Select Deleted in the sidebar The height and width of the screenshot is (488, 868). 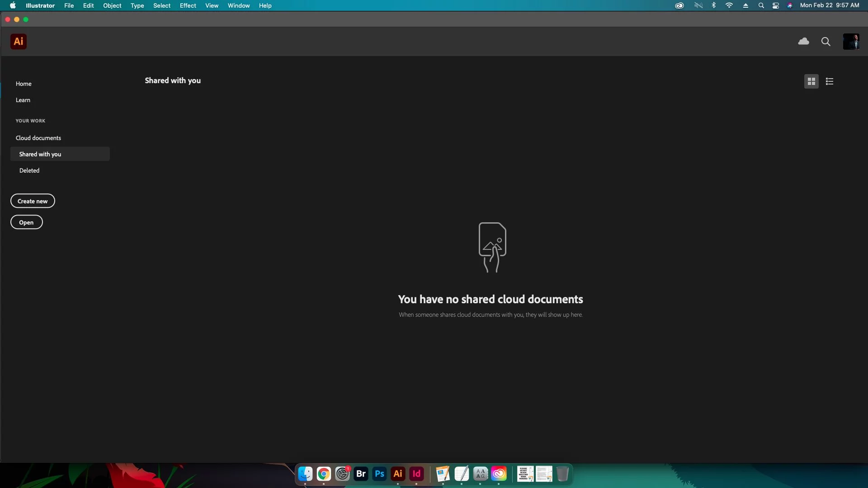click(29, 170)
